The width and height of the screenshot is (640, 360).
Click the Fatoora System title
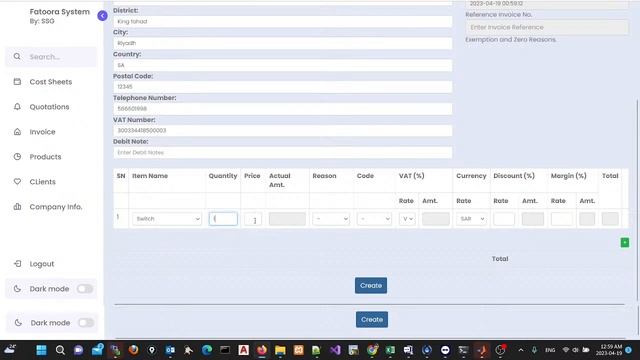click(x=60, y=12)
